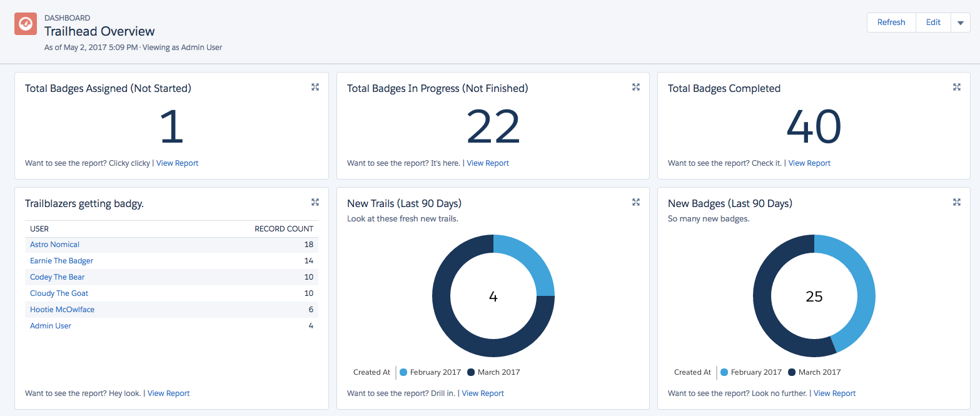Click the USER column header
Screen dimensions: 980x416
click(39, 229)
